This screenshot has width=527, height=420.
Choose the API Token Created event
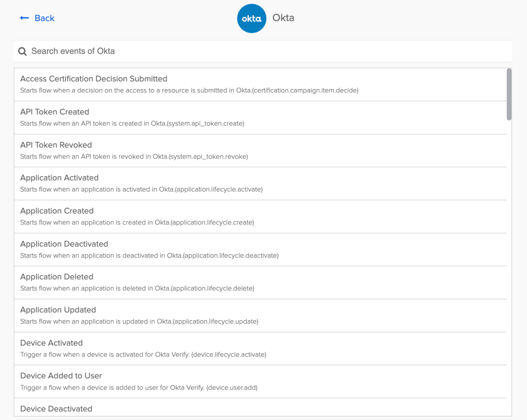(55, 112)
